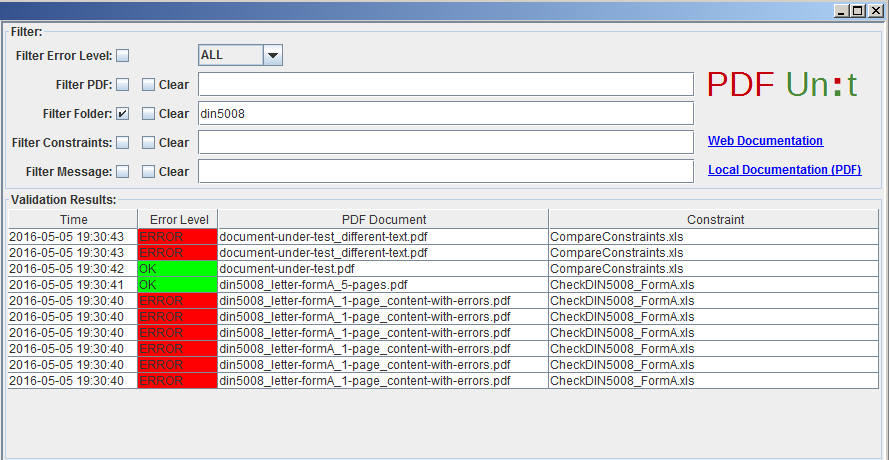The height and width of the screenshot is (460, 889).
Task: Select the 2016-05-05 19:30:42 time cell
Action: tap(73, 269)
